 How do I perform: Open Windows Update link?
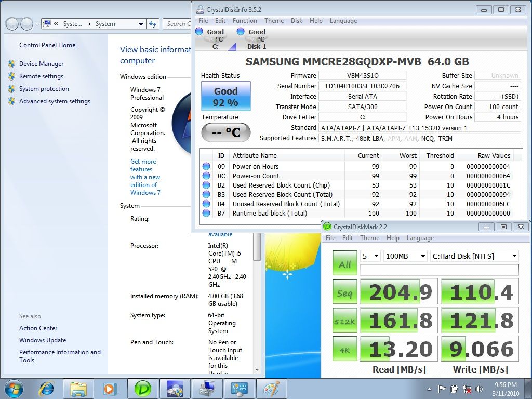tap(43, 340)
